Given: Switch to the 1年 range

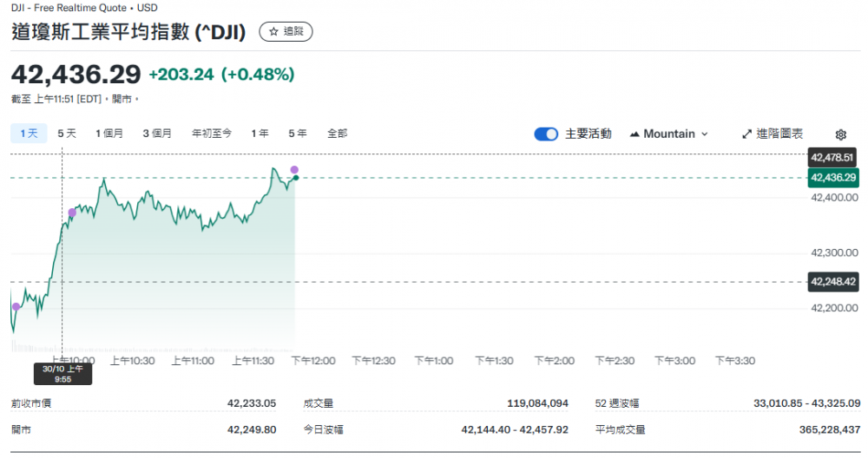Looking at the screenshot, I should point(260,134).
